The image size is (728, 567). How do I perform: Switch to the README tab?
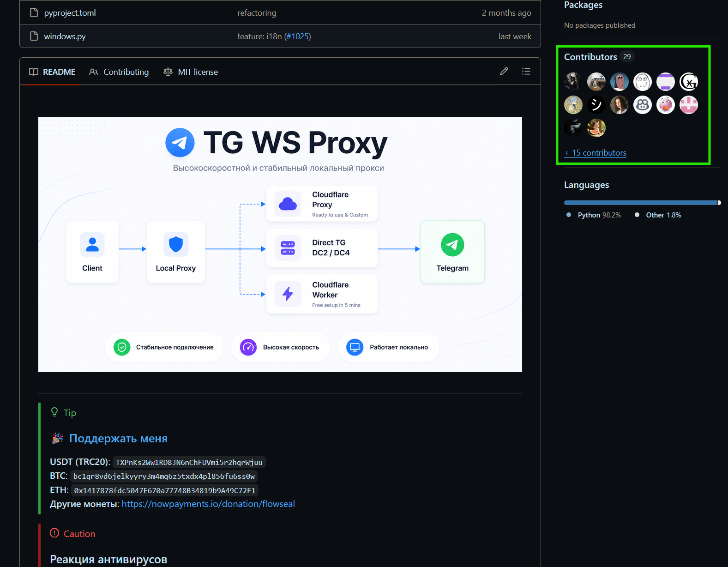point(52,72)
